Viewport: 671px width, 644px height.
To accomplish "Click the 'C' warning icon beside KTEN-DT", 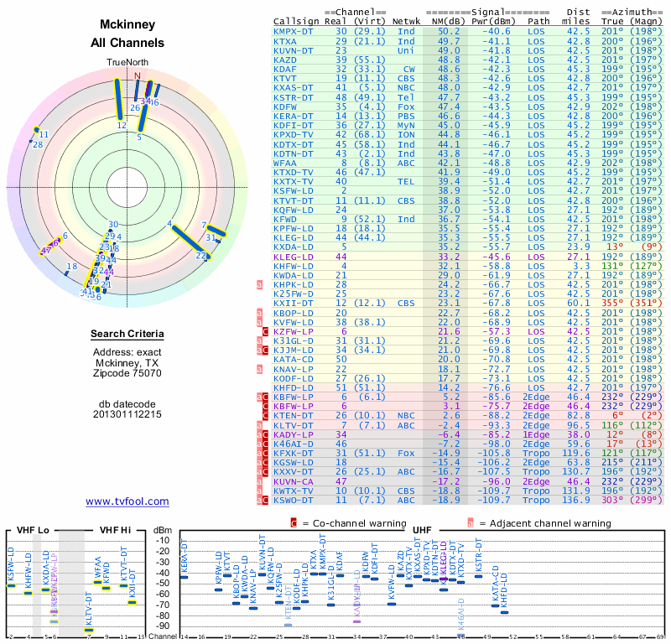I will (265, 416).
